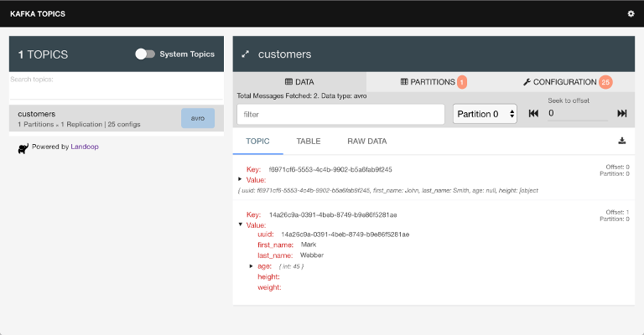Collapse Value of offset 1 message
The height and width of the screenshot is (335, 644).
click(x=241, y=224)
